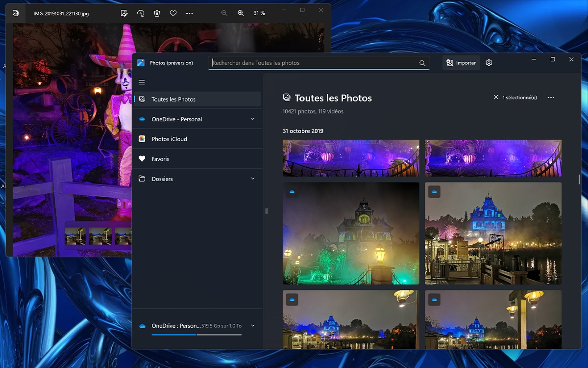Click the OneDrive : Person... storage label
The image size is (588, 368).
[x=176, y=326]
